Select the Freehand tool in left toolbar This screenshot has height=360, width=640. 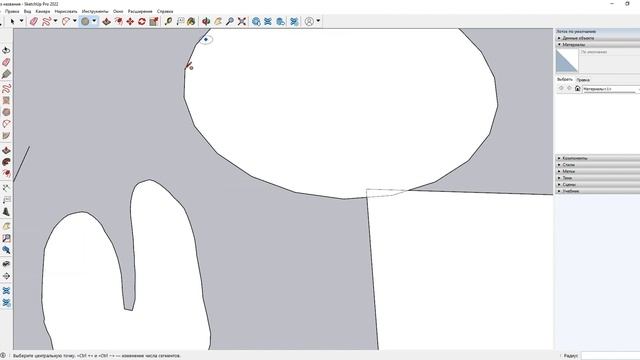coord(6,88)
